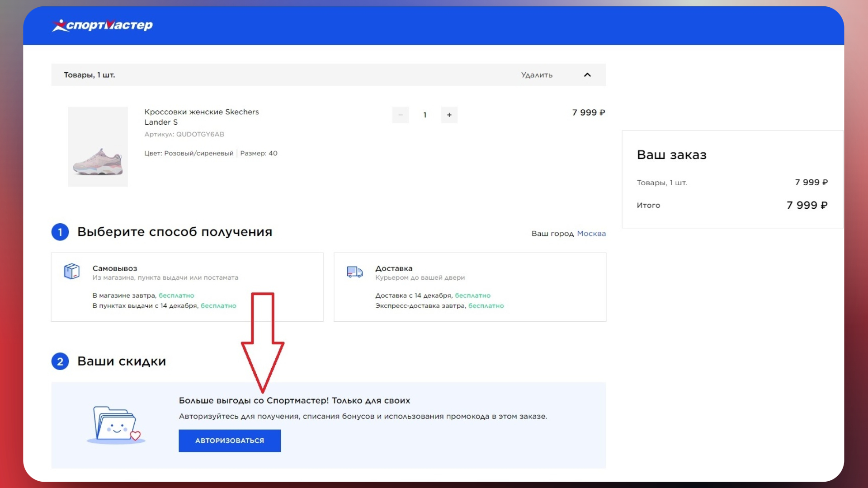Image resolution: width=868 pixels, height=488 pixels.
Task: Click the Доставка truck icon
Action: [x=355, y=272]
